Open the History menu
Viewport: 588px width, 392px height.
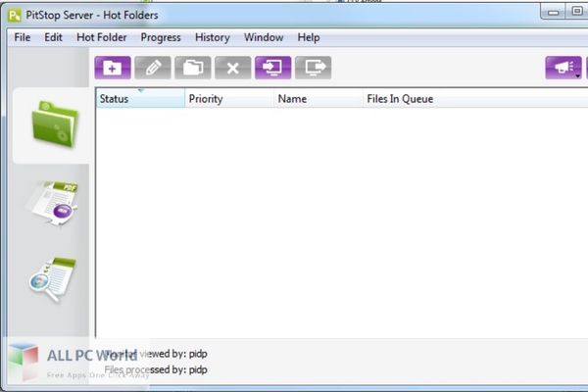pyautogui.click(x=213, y=37)
